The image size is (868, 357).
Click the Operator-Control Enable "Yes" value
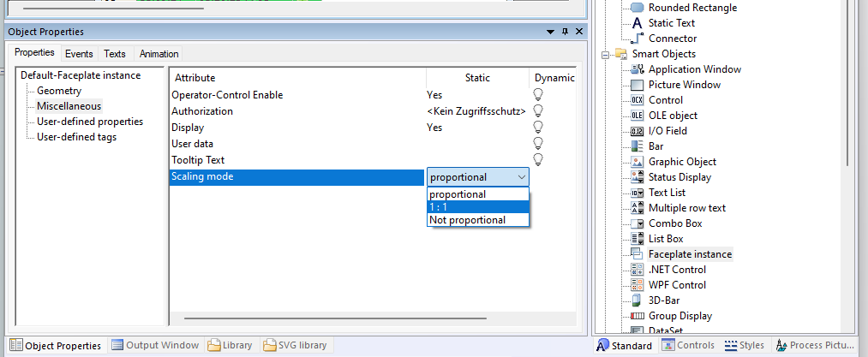[x=434, y=95]
